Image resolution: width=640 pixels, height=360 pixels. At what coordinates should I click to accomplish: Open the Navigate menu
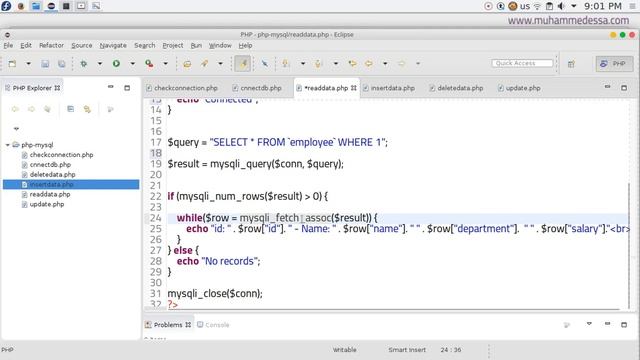(113, 45)
